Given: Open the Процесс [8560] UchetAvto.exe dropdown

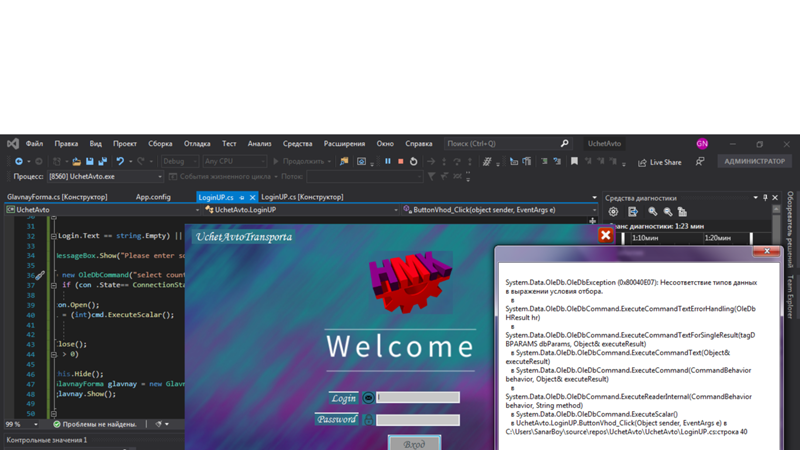Looking at the screenshot, I should 105,177.
